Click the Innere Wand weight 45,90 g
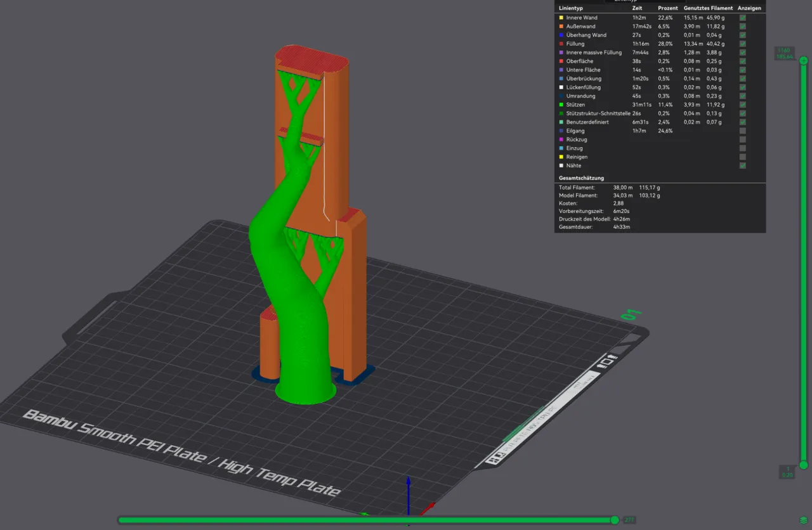Screen dimensions: 812x530 (716, 18)
